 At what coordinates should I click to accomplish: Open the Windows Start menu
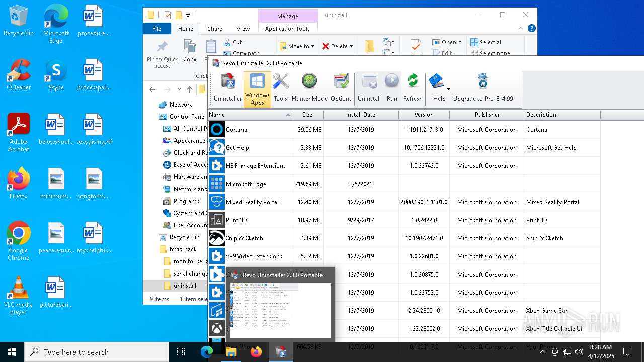pos(12,352)
